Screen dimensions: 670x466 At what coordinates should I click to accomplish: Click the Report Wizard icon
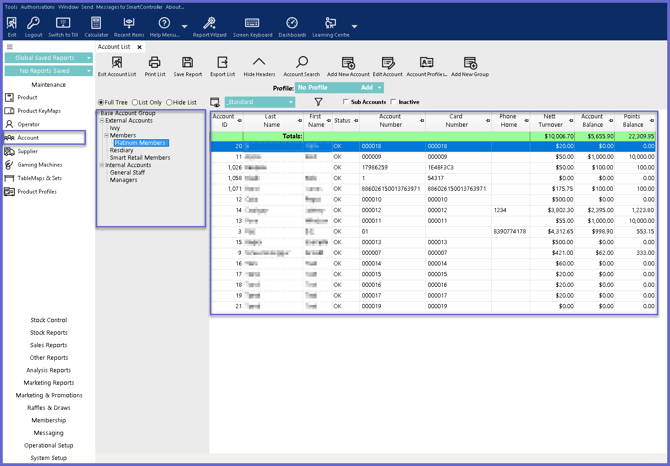point(209,24)
